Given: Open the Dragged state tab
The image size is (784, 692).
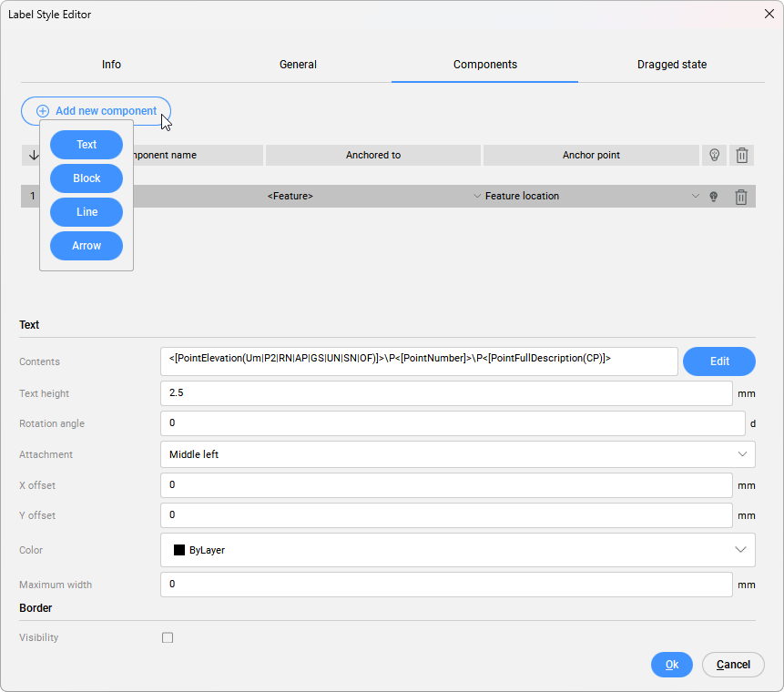Looking at the screenshot, I should (x=671, y=65).
